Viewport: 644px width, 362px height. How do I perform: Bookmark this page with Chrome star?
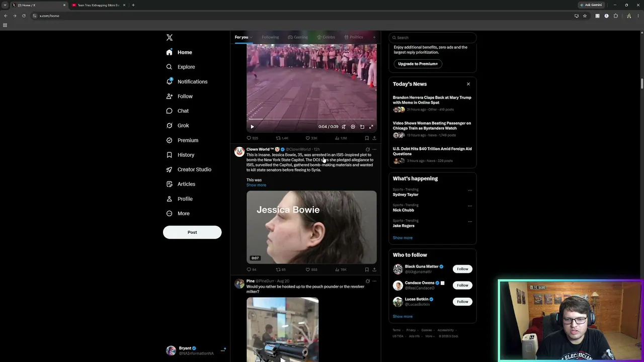(585, 16)
